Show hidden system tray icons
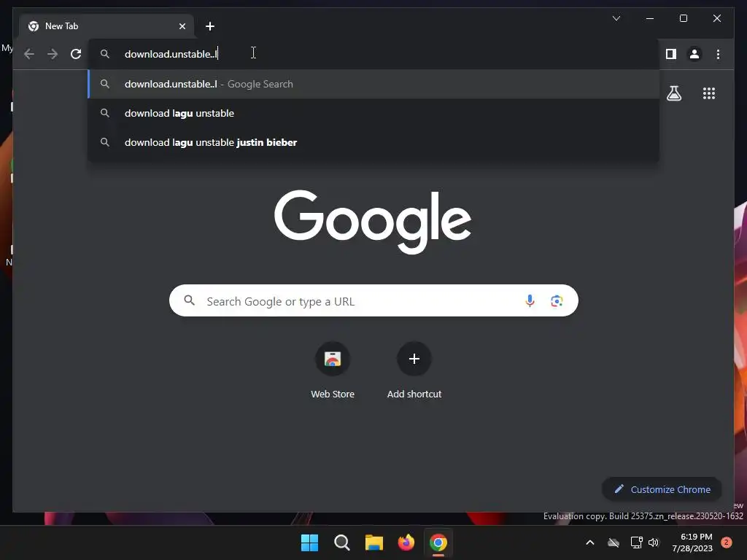 [x=589, y=542]
